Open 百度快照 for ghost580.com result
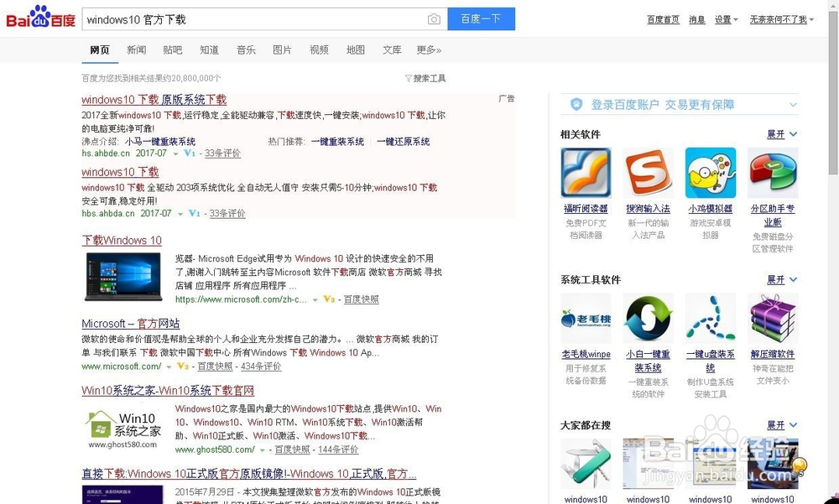This screenshot has height=504, width=839. [x=292, y=450]
